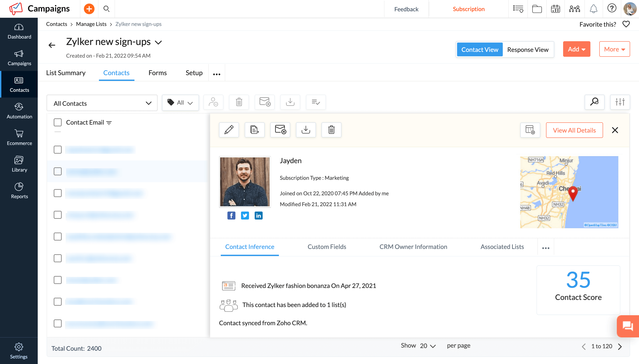This screenshot has height=364, width=639.
Task: Expand the All Contacts dropdown
Action: coord(102,103)
